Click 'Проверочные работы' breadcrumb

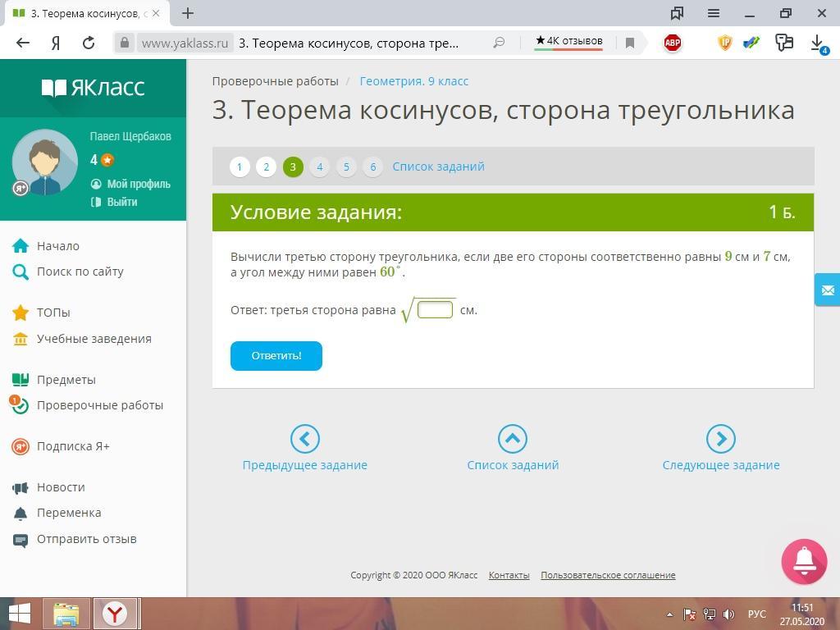(276, 81)
